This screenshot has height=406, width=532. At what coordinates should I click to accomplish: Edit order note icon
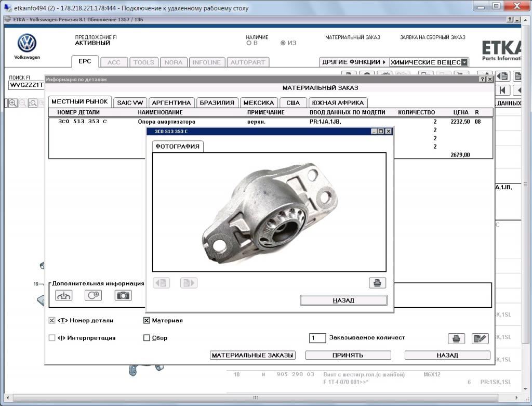tap(480, 338)
